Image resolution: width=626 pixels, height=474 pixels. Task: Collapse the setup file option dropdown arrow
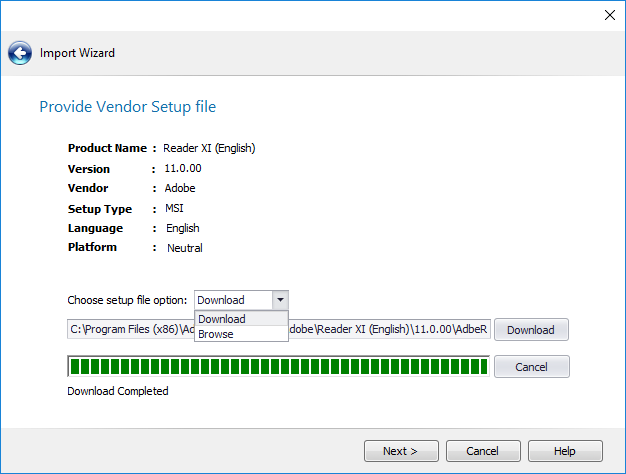pos(280,300)
